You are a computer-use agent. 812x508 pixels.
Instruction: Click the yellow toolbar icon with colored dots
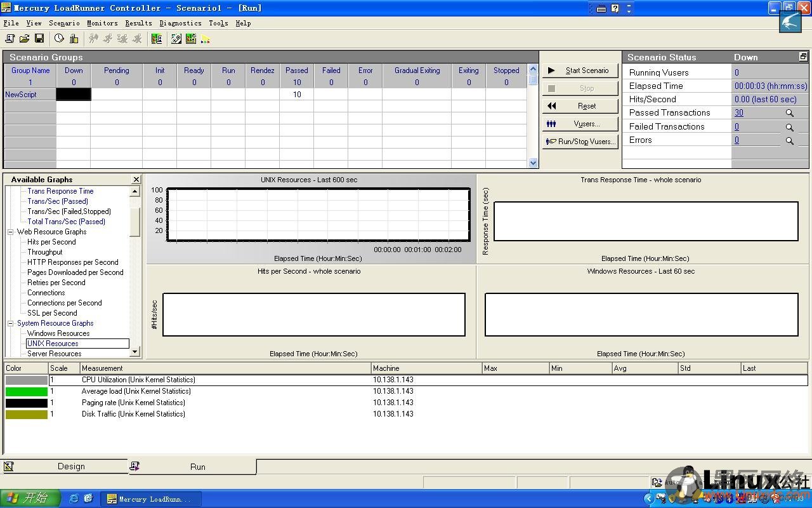pyautogui.click(x=206, y=39)
